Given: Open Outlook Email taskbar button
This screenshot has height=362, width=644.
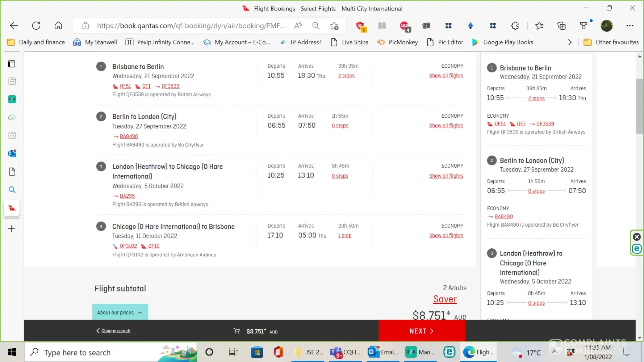Looking at the screenshot, I should point(383,352).
